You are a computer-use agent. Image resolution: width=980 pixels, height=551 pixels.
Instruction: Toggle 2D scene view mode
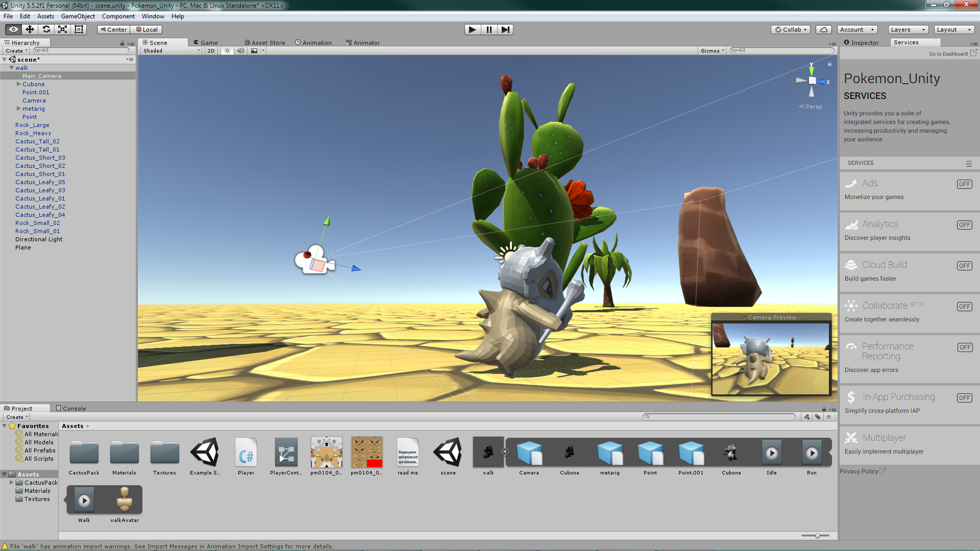pos(211,51)
